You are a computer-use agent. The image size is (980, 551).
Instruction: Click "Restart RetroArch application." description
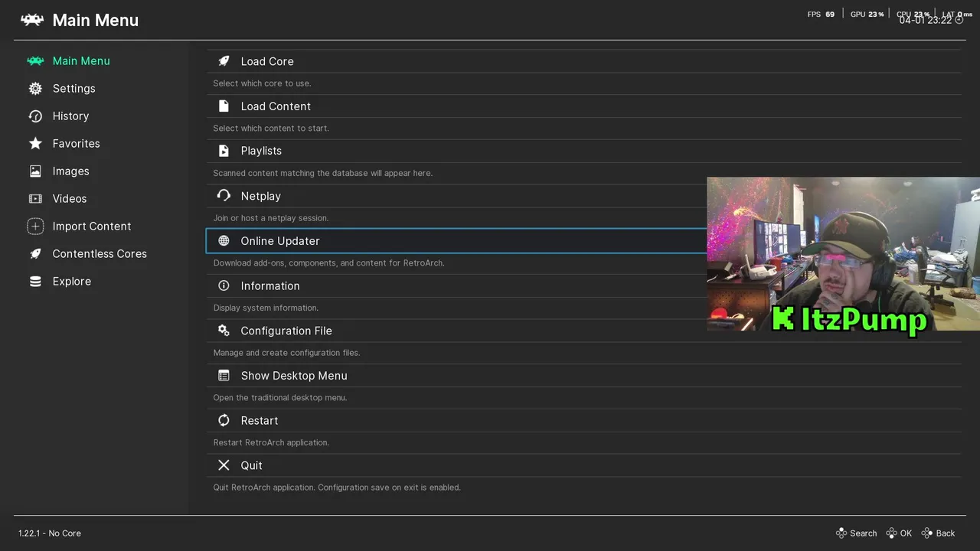(271, 442)
